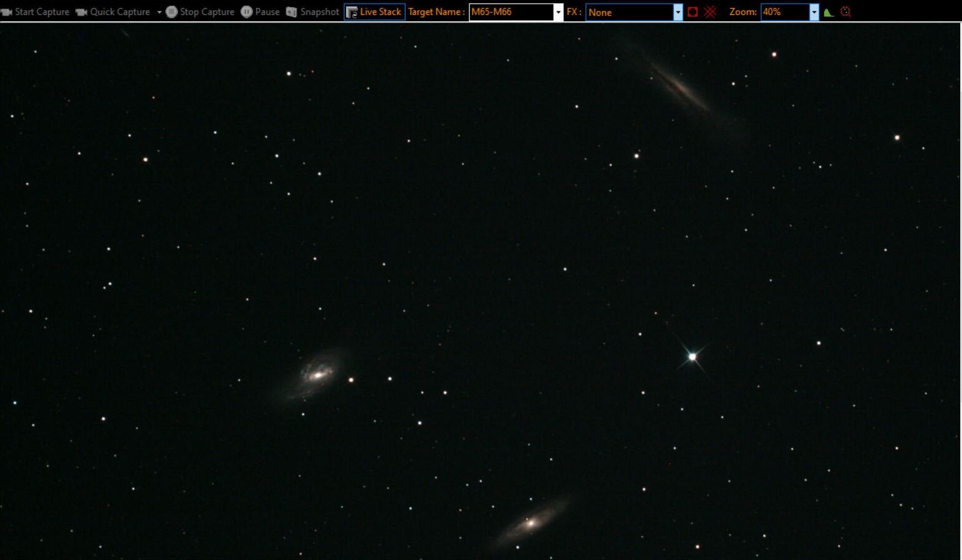The height and width of the screenshot is (560, 962).
Task: Click the Quick Capture button
Action: [113, 12]
